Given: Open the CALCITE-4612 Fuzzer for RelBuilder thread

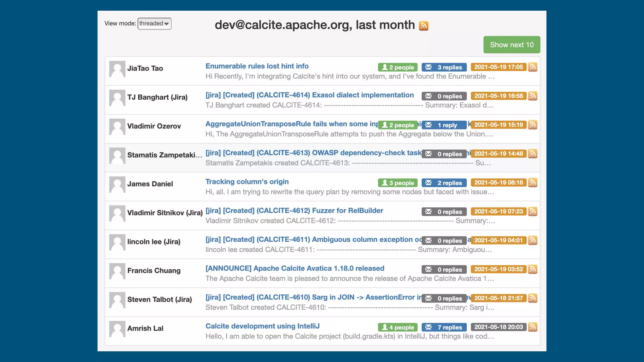Looking at the screenshot, I should coord(294,211).
